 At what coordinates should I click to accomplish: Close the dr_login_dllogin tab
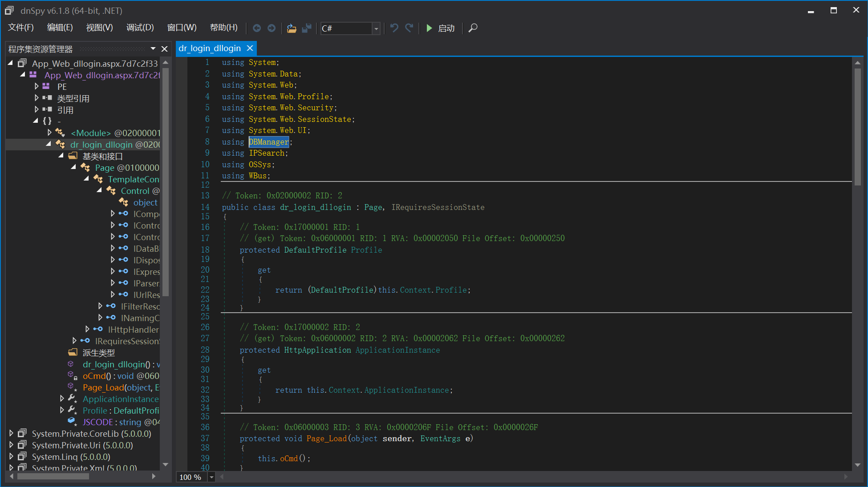250,48
